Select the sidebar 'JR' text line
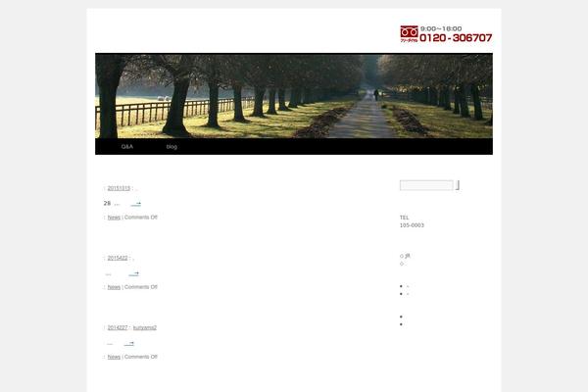Viewport: 588px width, 392px height. click(x=405, y=256)
